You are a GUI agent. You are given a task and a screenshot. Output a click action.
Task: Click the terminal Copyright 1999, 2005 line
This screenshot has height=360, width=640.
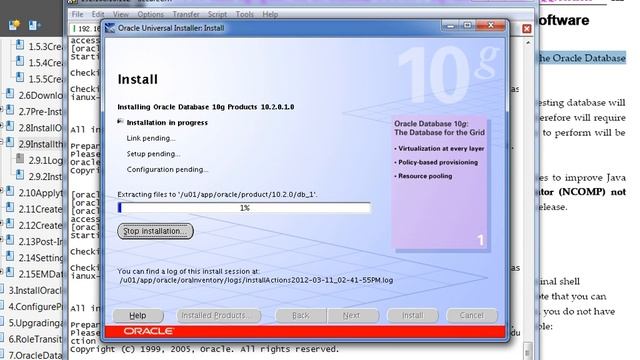204,349
